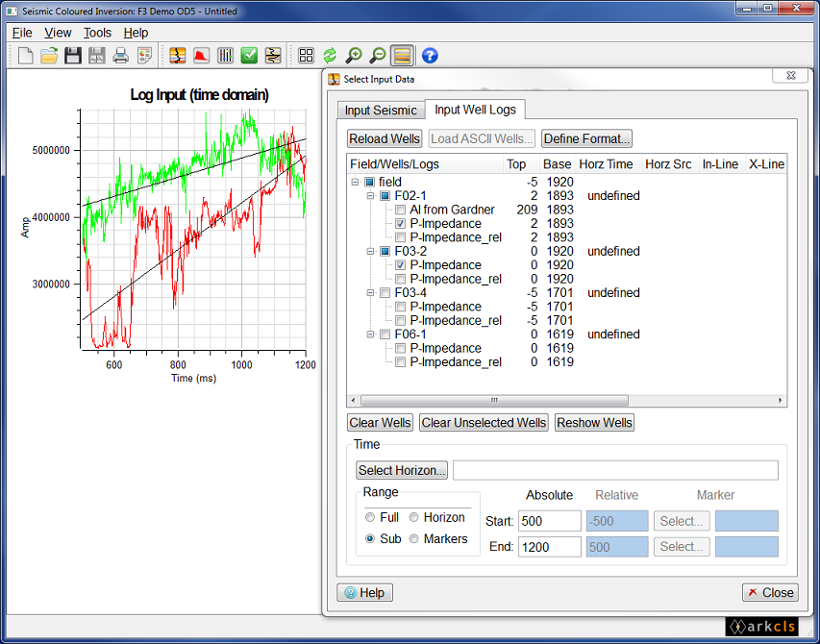The height and width of the screenshot is (644, 820).
Task: Click the Absolute End field showing 1200
Action: 550,547
